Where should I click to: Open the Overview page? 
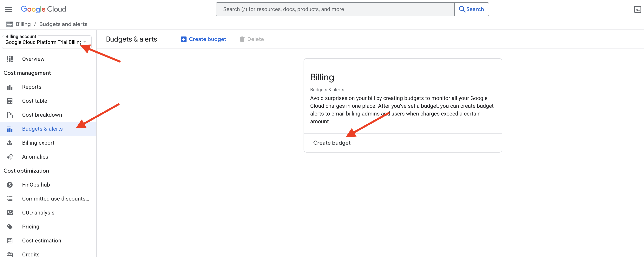point(33,59)
